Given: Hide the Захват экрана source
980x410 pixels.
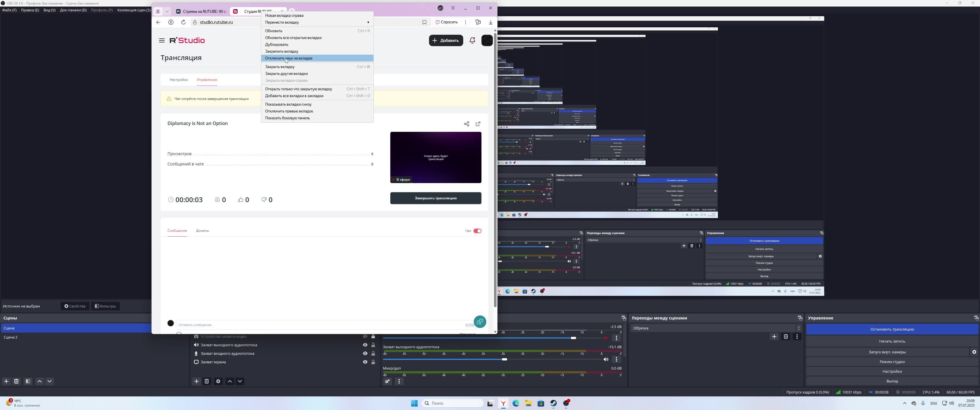Looking at the screenshot, I should pos(365,362).
